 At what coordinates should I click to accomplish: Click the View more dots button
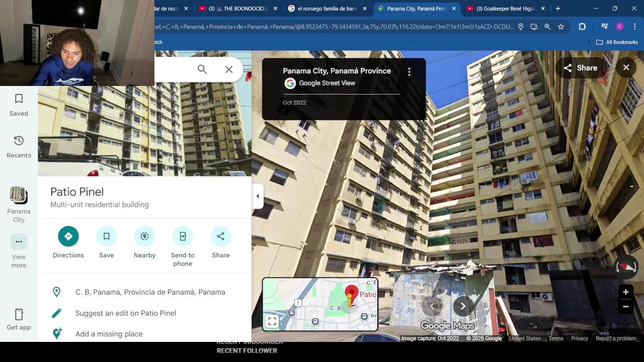click(x=19, y=242)
